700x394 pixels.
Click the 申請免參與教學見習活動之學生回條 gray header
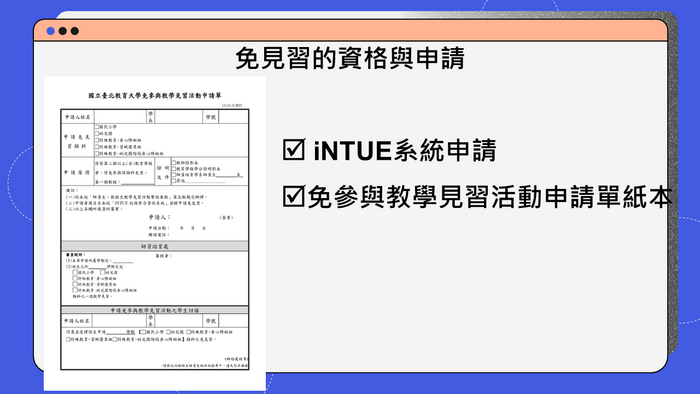pyautogui.click(x=154, y=310)
